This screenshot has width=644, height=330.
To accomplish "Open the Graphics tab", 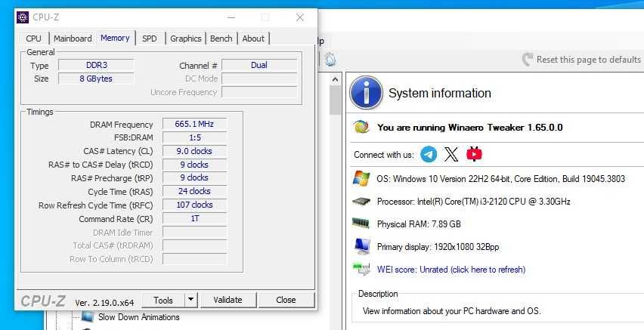I will [x=186, y=39].
